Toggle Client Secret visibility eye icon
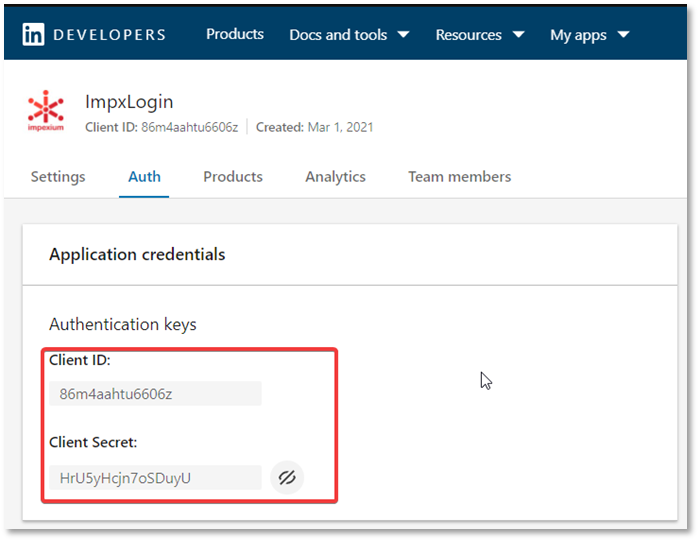Screen dimensions: 699x541 287,478
